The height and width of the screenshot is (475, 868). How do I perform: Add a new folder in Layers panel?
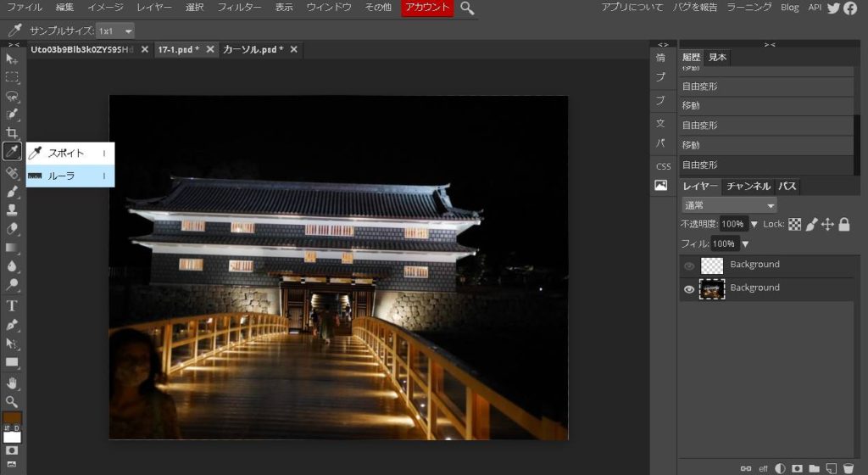(814, 467)
